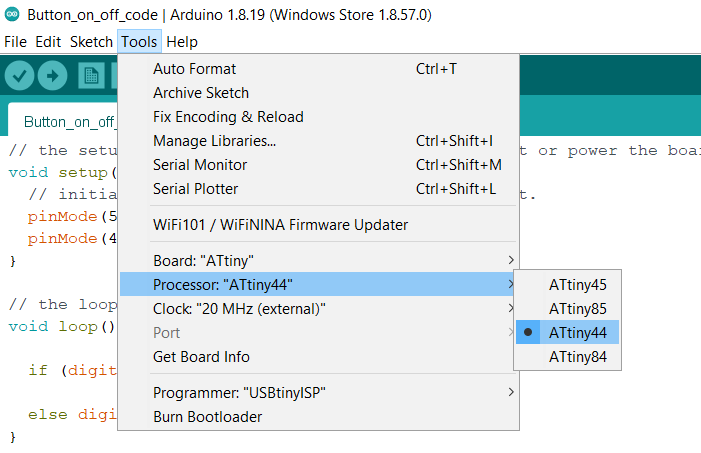This screenshot has width=701, height=453.
Task: Open the Serial Plotter menu entry
Action: [319, 189]
